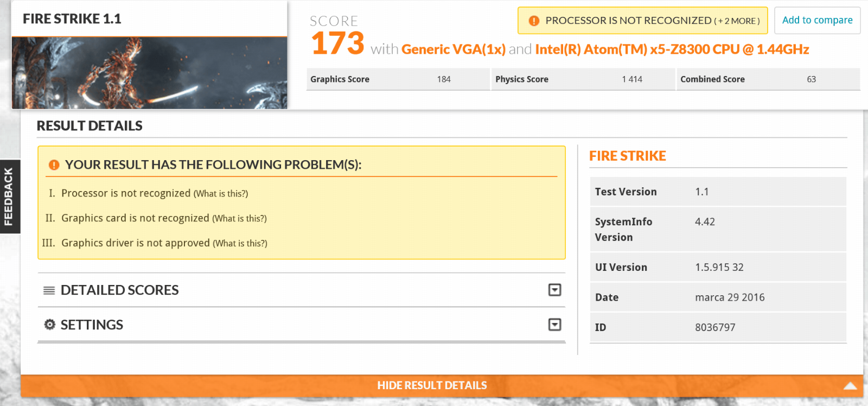Click the Generic VGA(1x) link
The height and width of the screenshot is (406, 868).
[x=454, y=49]
